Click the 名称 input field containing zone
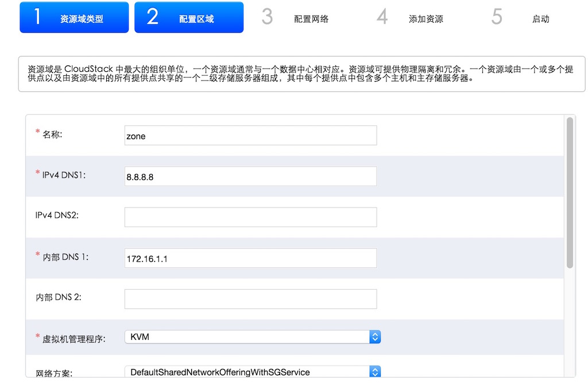 250,136
